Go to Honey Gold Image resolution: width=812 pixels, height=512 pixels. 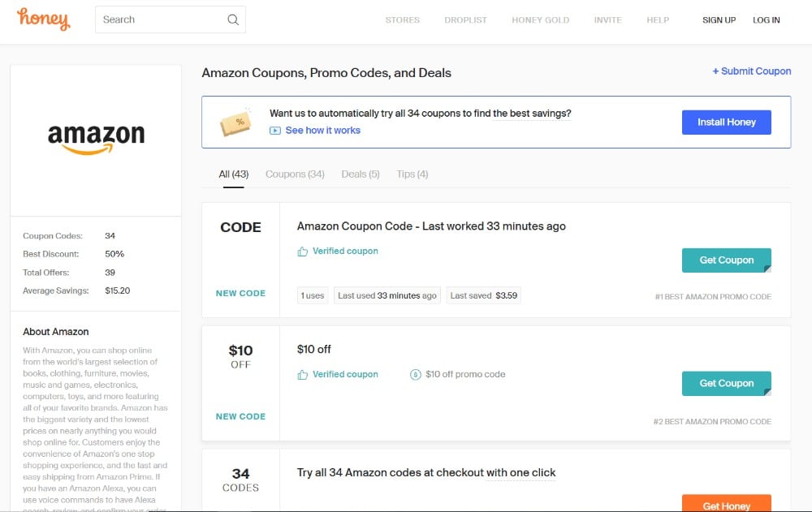tap(540, 20)
